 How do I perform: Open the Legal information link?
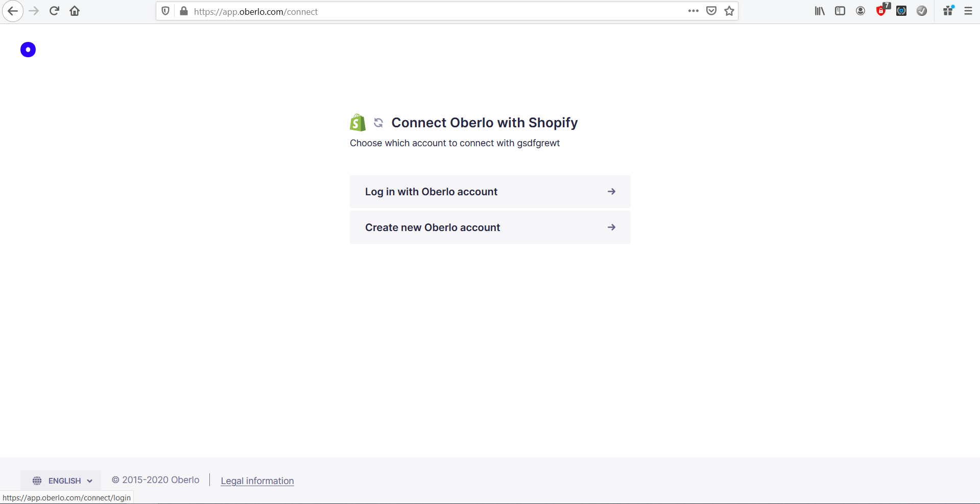pos(257,480)
